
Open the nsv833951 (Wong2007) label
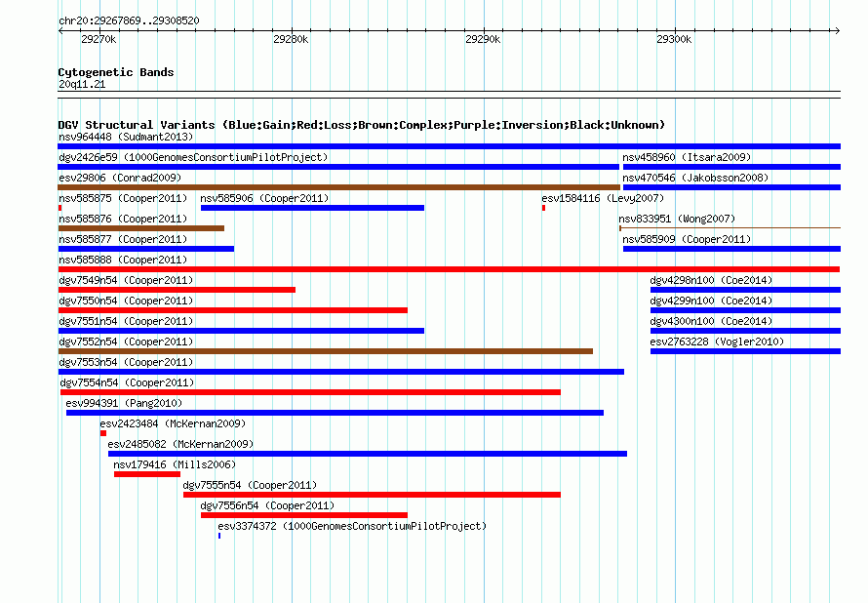point(677,219)
